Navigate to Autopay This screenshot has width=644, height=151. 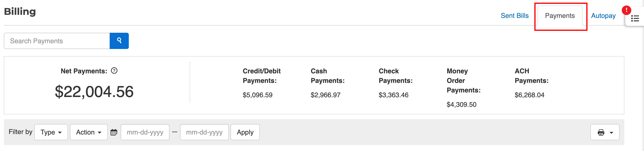click(x=603, y=16)
